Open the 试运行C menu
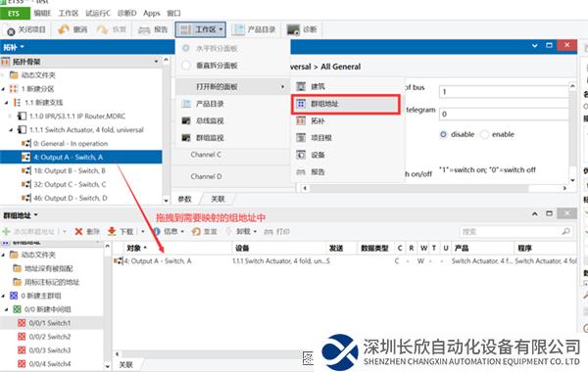 pyautogui.click(x=98, y=14)
